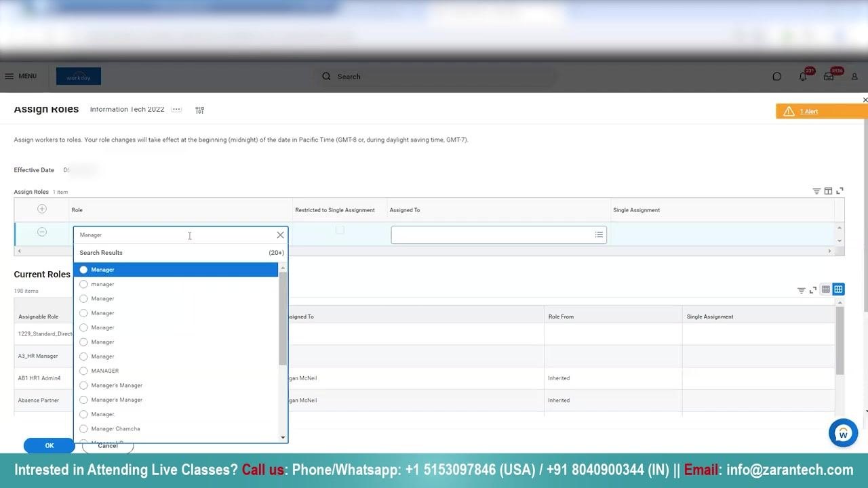Open related actions next to Information Tech 2022
The height and width of the screenshot is (488, 868).
pyautogui.click(x=176, y=109)
